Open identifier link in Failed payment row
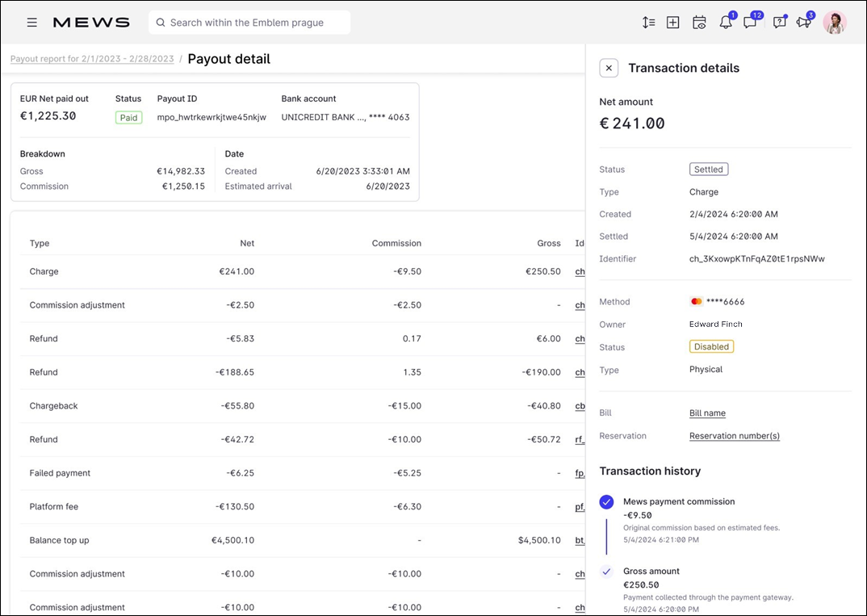Image resolution: width=867 pixels, height=616 pixels. click(580, 473)
